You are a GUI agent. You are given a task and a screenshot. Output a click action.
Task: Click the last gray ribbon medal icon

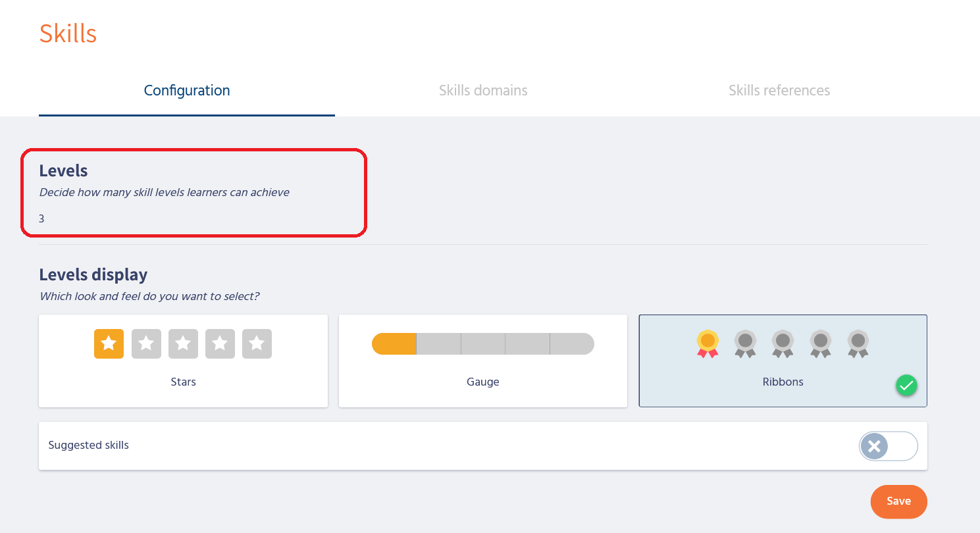click(x=858, y=343)
